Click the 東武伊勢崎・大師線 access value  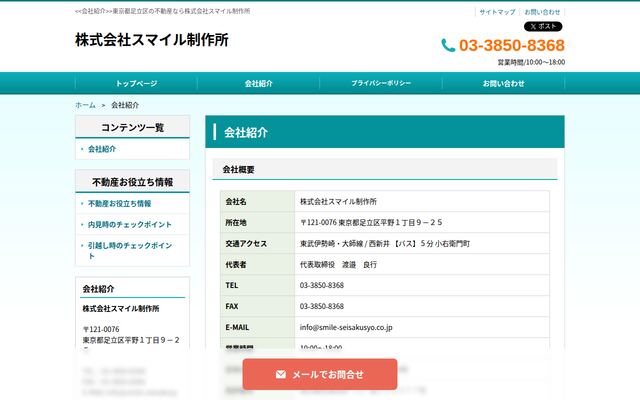385,243
